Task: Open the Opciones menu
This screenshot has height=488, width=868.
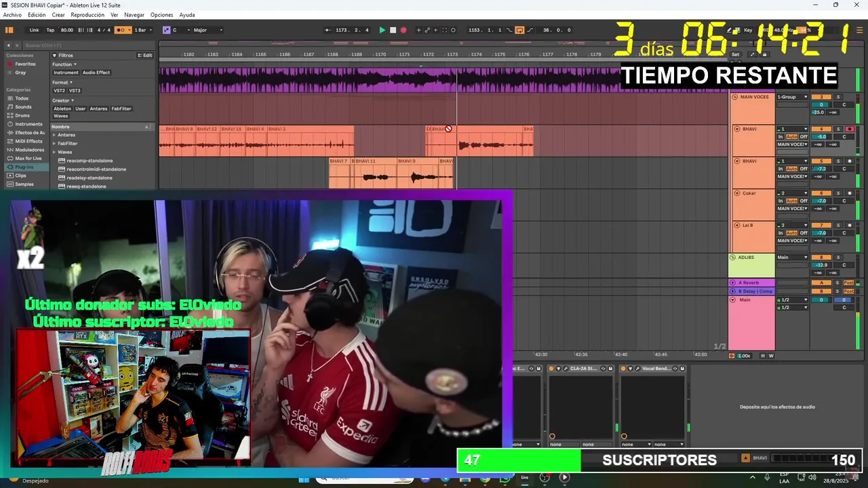Action: (x=161, y=15)
